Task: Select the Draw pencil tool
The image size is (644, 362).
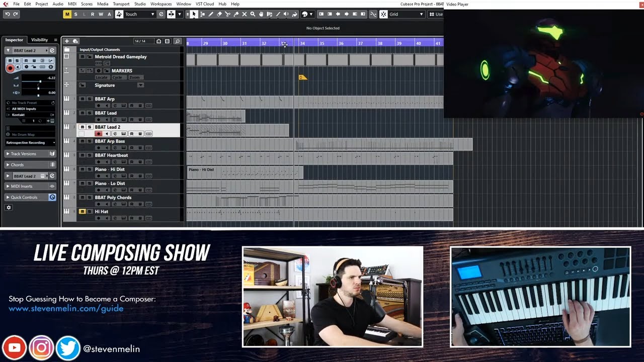Action: (211, 14)
